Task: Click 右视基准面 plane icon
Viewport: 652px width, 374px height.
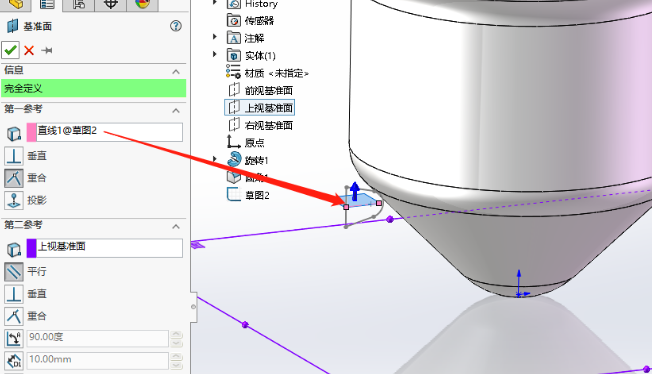Action: click(234, 125)
